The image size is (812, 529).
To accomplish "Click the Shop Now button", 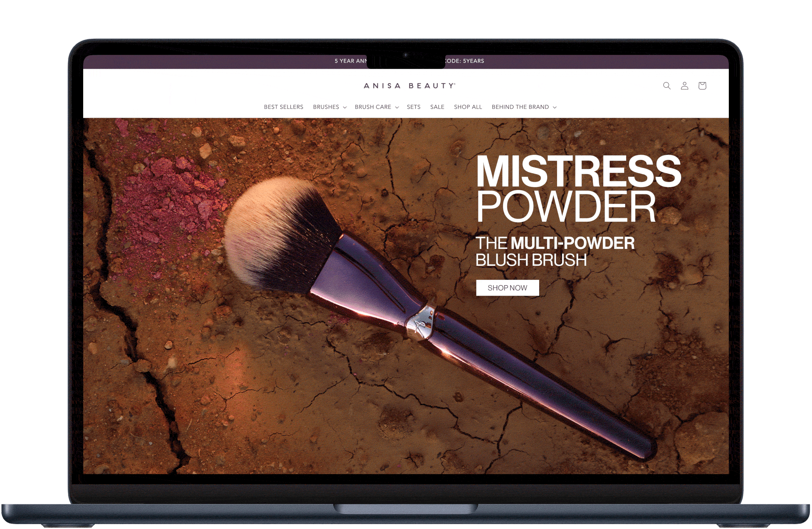I will 508,288.
